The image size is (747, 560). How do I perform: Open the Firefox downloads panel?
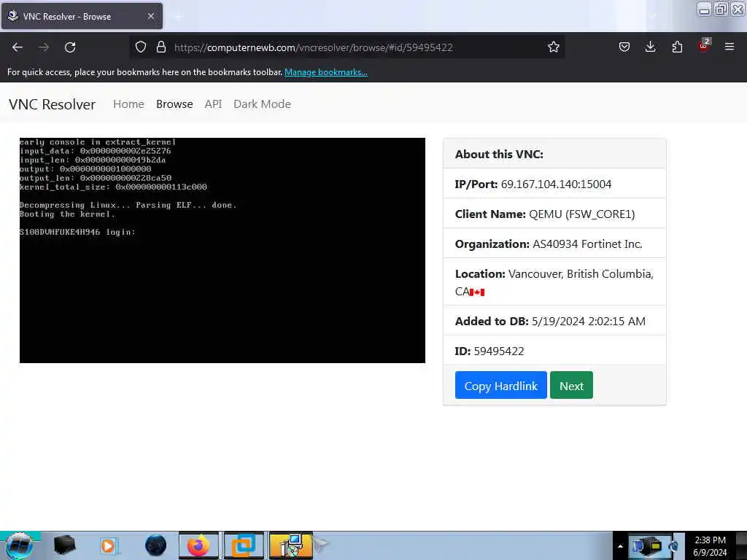point(650,47)
